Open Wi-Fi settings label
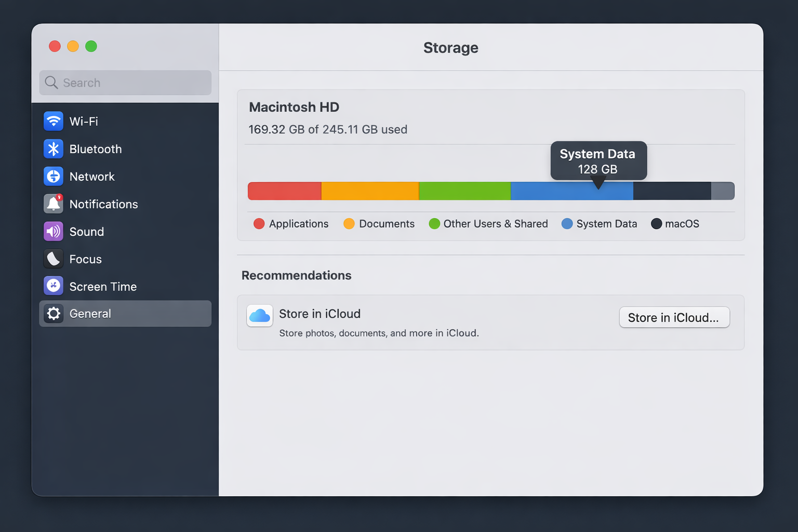This screenshot has height=532, width=798. coord(84,121)
